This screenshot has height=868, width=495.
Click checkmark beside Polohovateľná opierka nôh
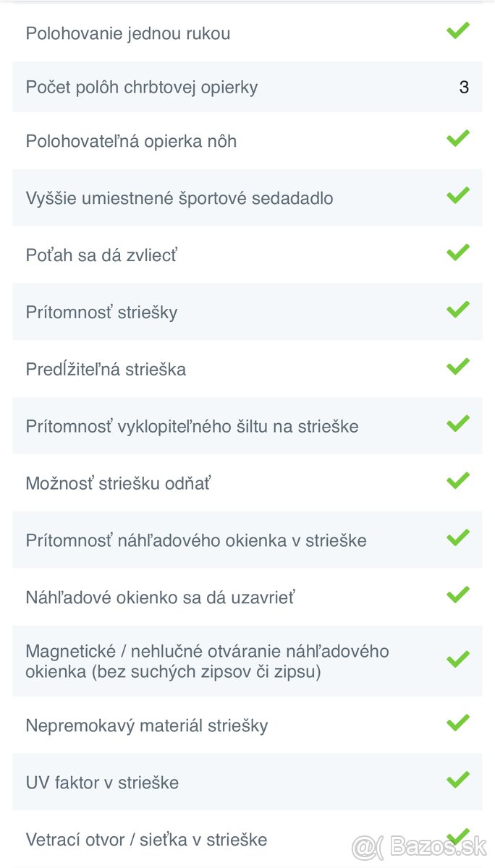tap(458, 138)
